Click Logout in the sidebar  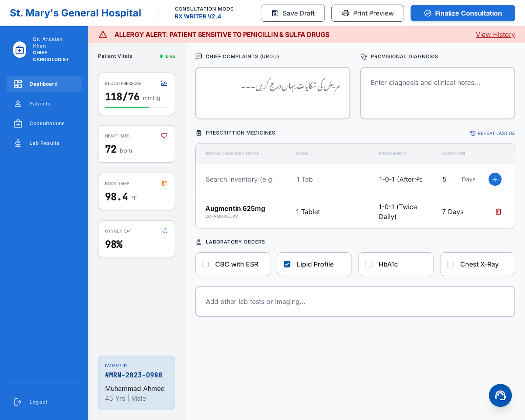44,402
